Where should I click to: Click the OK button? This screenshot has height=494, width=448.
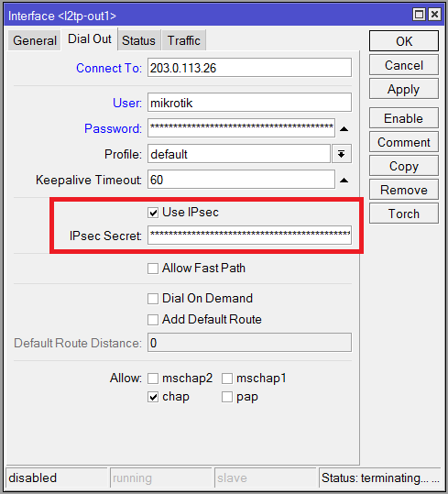point(404,41)
